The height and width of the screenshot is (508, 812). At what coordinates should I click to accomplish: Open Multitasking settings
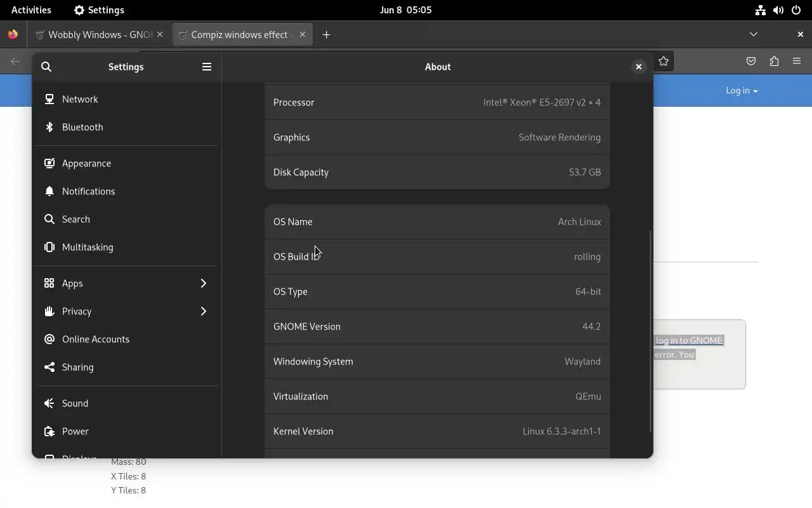point(127,248)
